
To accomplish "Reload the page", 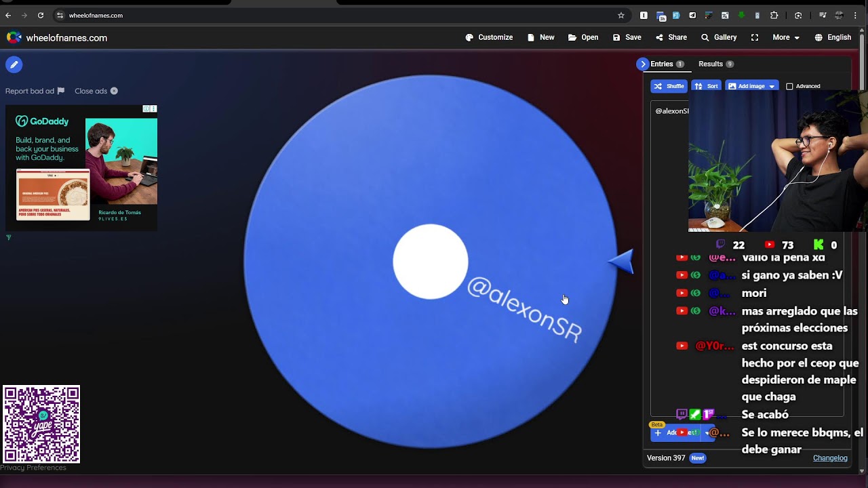I will [x=41, y=15].
